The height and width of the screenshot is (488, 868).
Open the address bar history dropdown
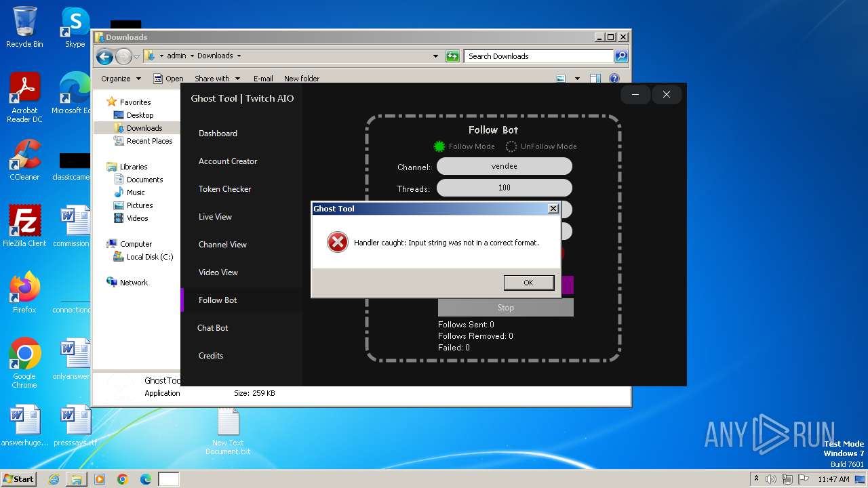pyautogui.click(x=435, y=56)
